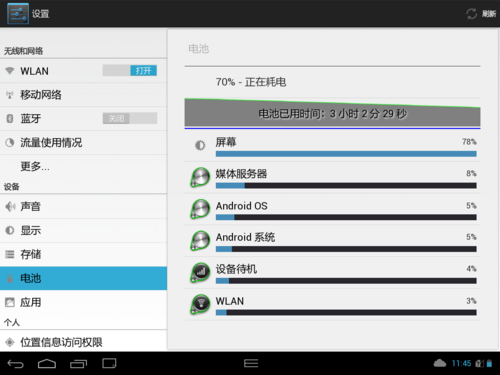The width and height of the screenshot is (500, 375).
Task: Tap the Back navigation button
Action: pyautogui.click(x=15, y=364)
